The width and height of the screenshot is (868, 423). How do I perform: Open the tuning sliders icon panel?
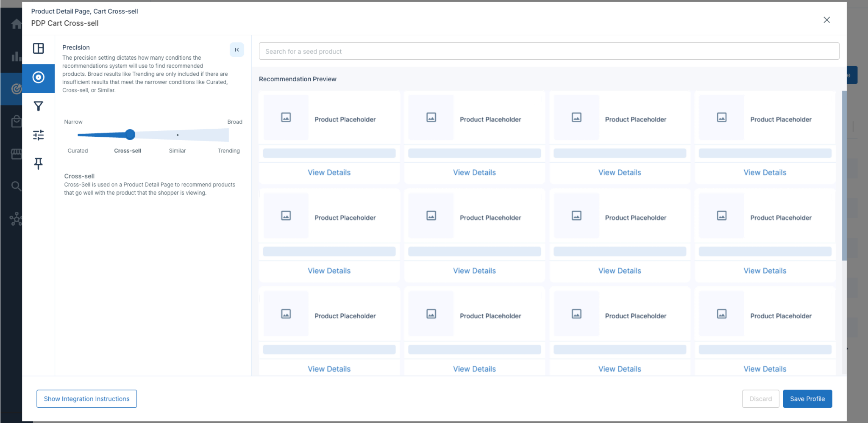coord(39,135)
